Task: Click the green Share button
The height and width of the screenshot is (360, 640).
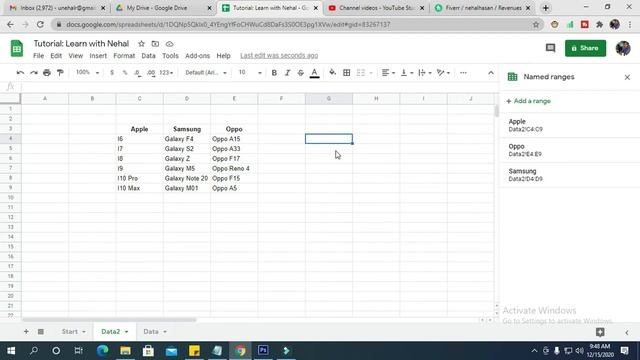Action: pyautogui.click(x=585, y=48)
